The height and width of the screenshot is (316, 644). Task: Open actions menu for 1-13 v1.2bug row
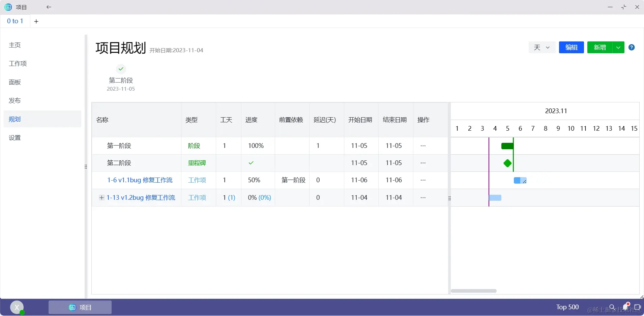point(423,197)
